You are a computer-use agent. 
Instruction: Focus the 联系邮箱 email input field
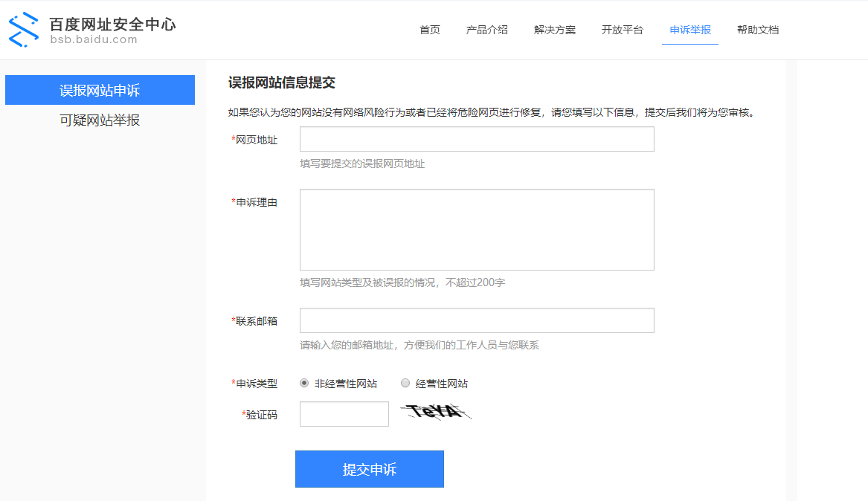tap(477, 320)
